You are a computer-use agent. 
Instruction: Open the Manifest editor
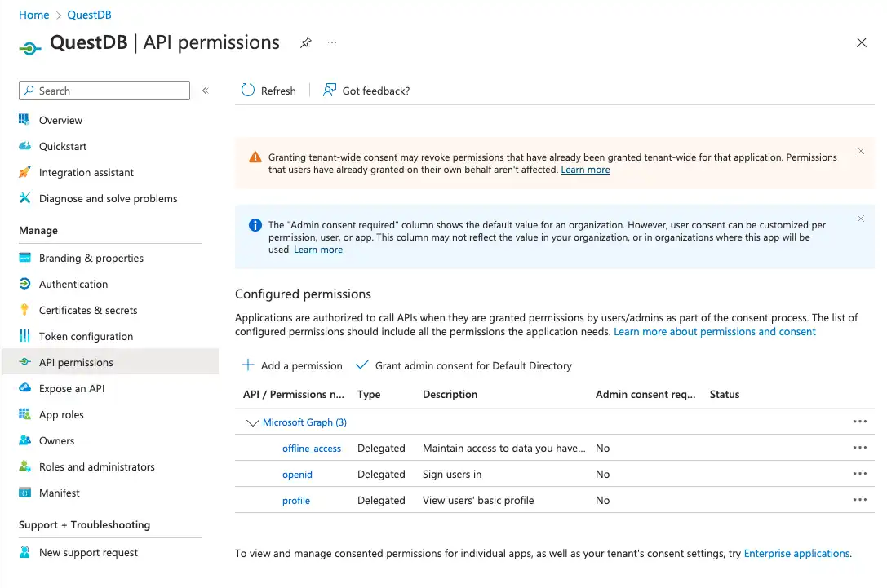click(x=55, y=493)
